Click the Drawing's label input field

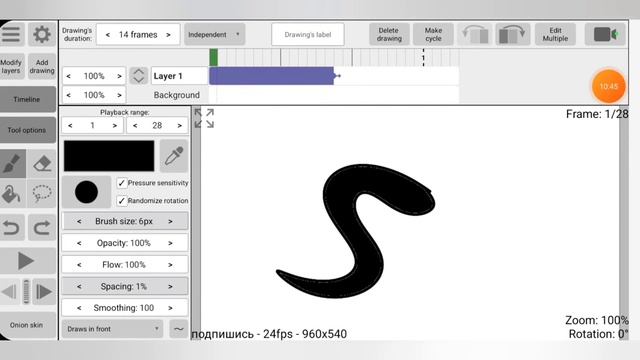point(308,35)
